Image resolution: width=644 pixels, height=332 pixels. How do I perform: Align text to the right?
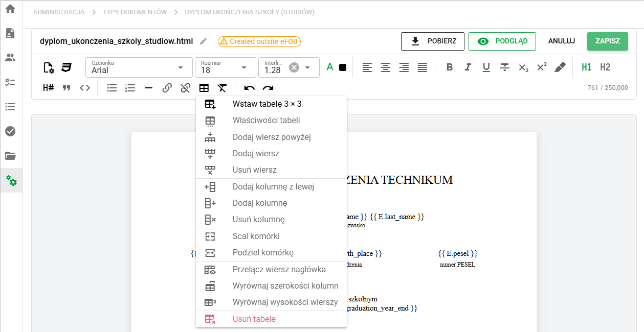click(404, 67)
